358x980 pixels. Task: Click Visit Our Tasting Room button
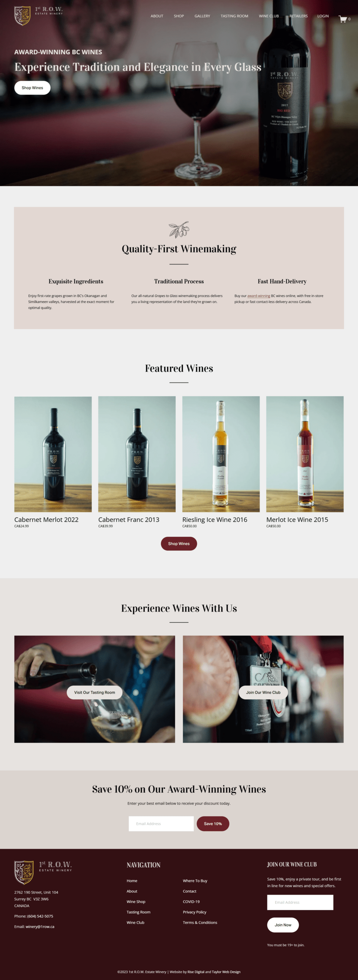95,693
